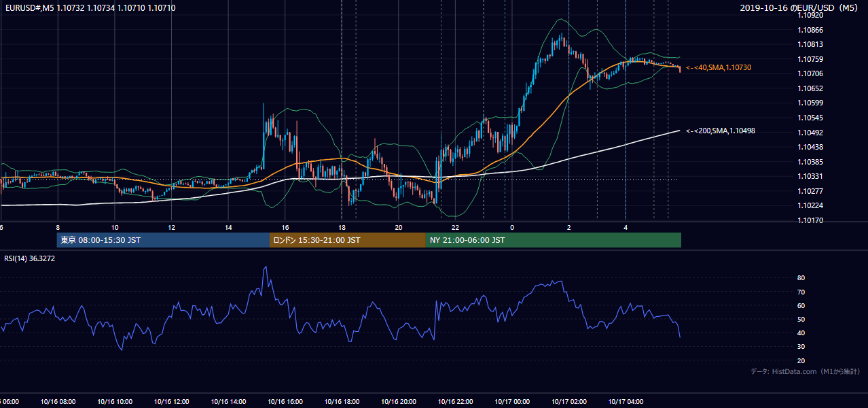The height and width of the screenshot is (408, 868).
Task: Click hour marker 22 under price chart
Action: pyautogui.click(x=455, y=227)
